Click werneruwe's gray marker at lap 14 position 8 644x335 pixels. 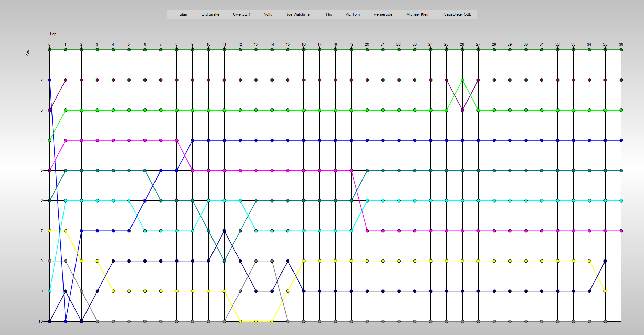tap(272, 261)
